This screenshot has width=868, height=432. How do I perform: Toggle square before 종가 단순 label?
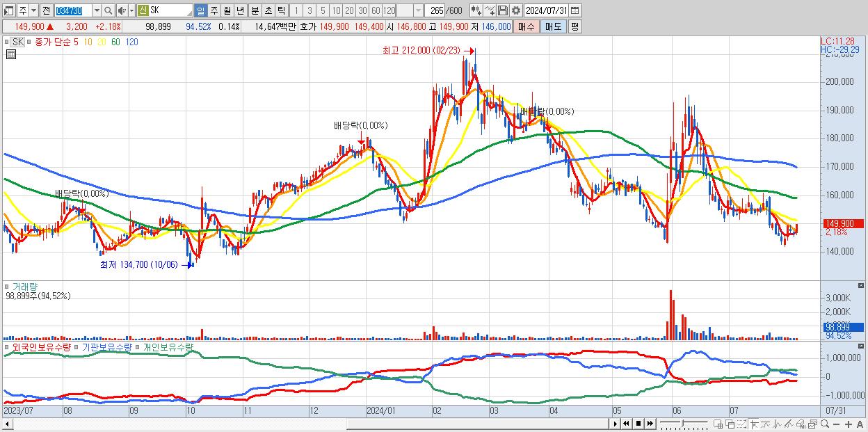(x=29, y=42)
